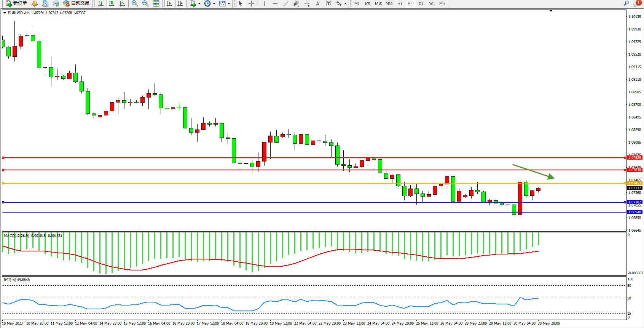Select the candlestick chart mode
Image resolution: width=644 pixels, height=328 pixels.
click(112, 3)
